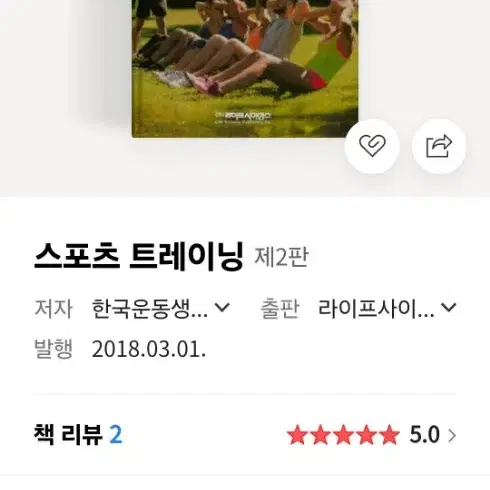490x490 pixels.
Task: Select the fourth red rating star
Action: 366,435
